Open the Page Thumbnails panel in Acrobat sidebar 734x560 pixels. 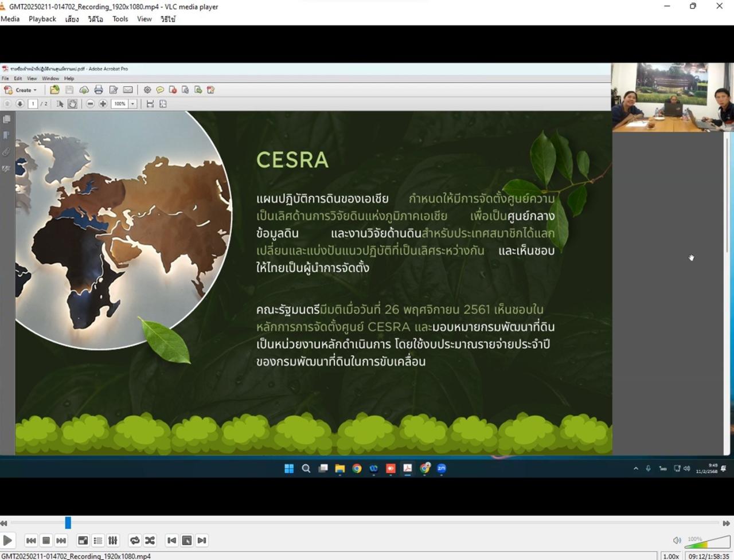point(6,119)
